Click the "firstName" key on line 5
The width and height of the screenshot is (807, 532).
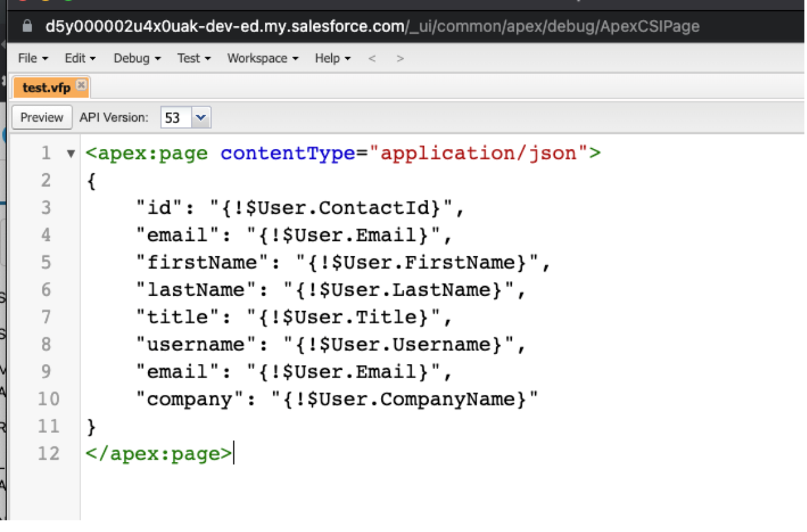point(202,263)
